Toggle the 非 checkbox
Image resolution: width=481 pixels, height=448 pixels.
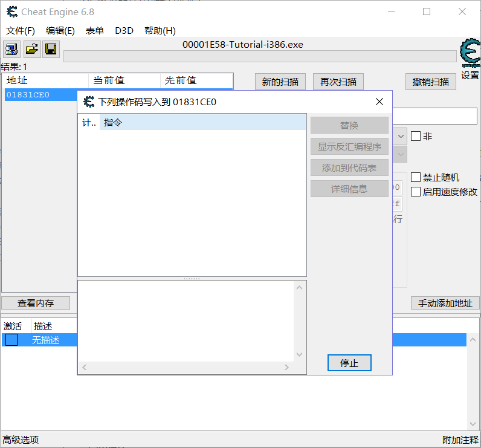click(416, 136)
